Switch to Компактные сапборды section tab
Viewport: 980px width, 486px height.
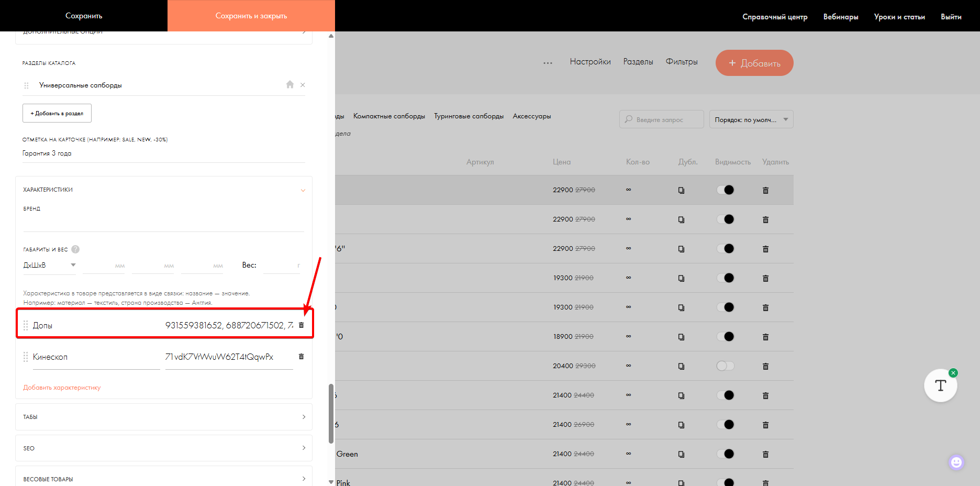click(389, 116)
